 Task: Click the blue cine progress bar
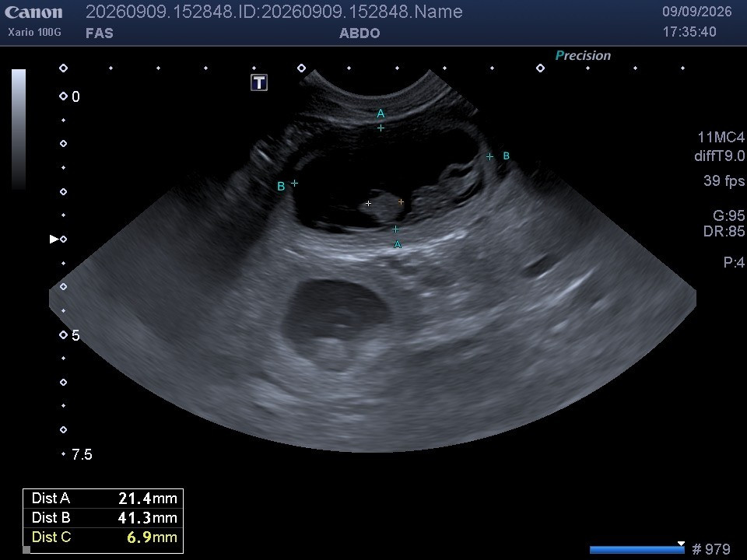tap(637, 550)
